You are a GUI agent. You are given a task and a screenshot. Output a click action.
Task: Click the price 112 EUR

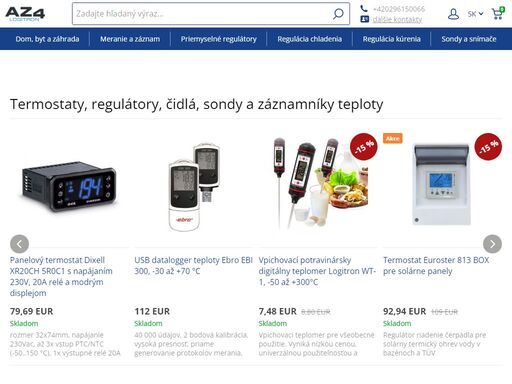tap(152, 311)
